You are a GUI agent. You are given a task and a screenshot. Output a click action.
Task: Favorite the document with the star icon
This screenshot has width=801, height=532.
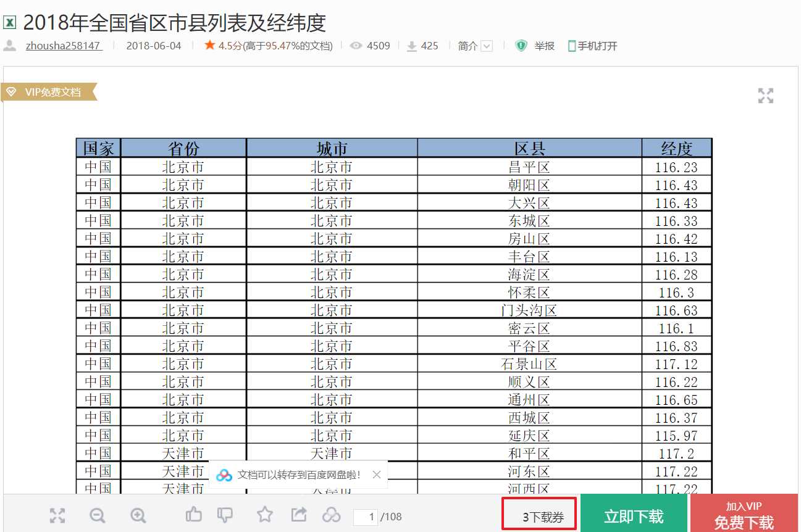(x=265, y=514)
